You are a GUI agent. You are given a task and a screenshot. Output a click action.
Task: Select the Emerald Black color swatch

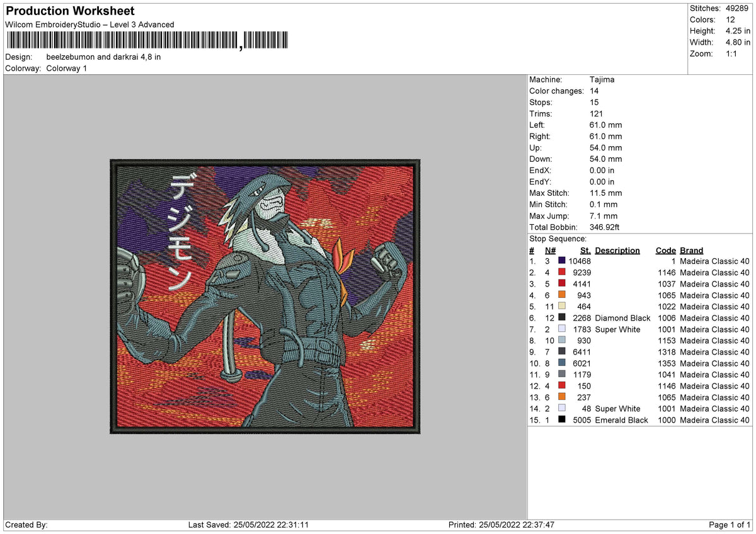pyautogui.click(x=562, y=419)
